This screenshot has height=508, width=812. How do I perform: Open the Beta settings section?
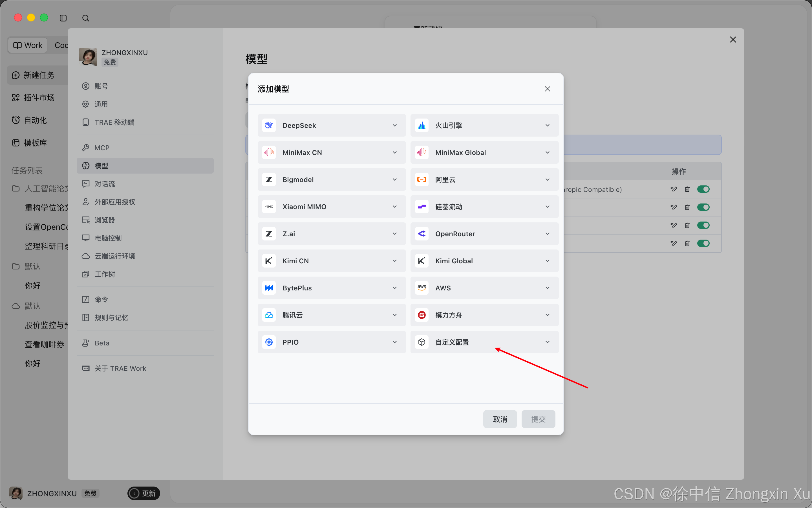(145, 343)
